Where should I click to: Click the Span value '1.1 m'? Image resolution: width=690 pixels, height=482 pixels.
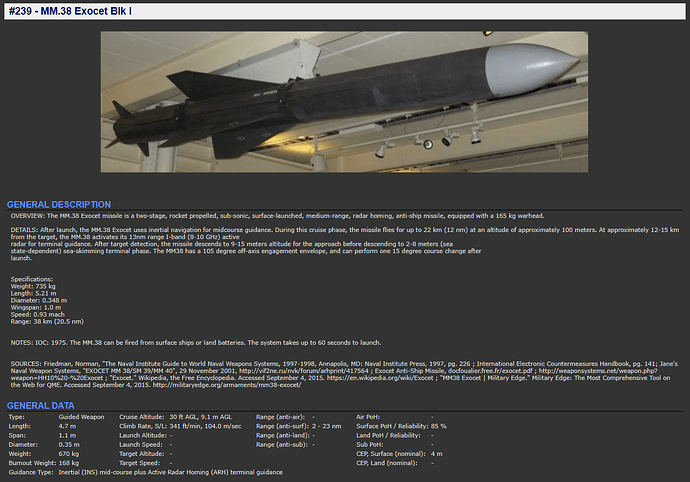(x=67, y=435)
